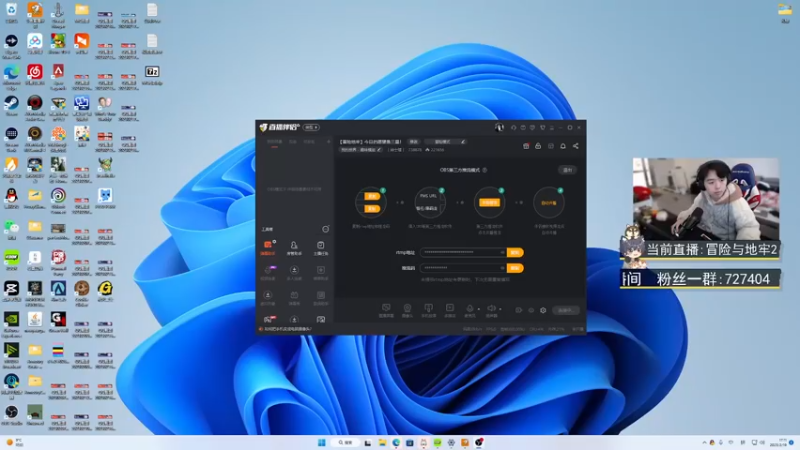Open the Recycle Bin desktop icon

click(x=11, y=13)
